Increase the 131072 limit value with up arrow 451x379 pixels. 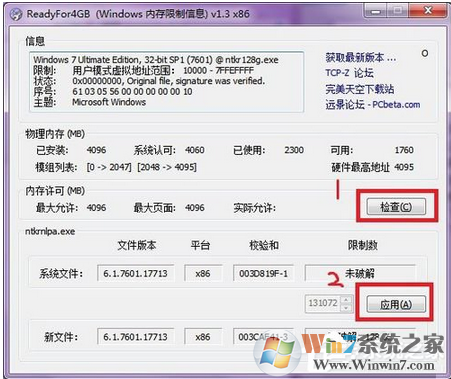tap(346, 299)
